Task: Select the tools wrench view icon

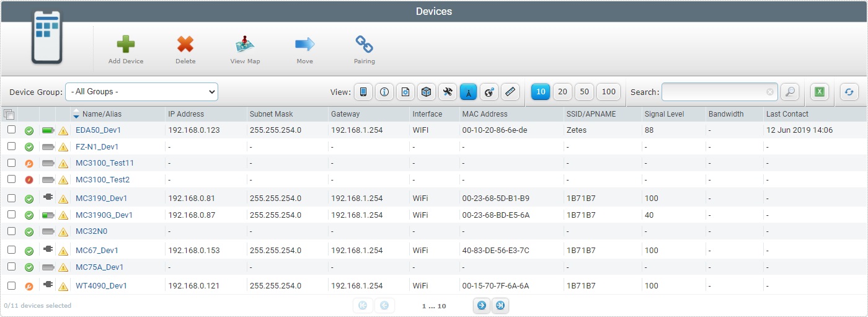Action: click(x=447, y=92)
